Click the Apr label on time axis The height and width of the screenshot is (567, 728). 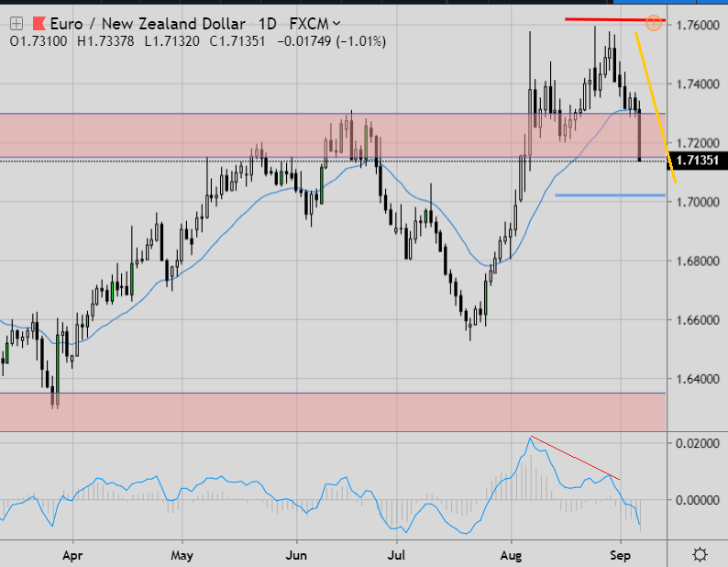coord(73,555)
